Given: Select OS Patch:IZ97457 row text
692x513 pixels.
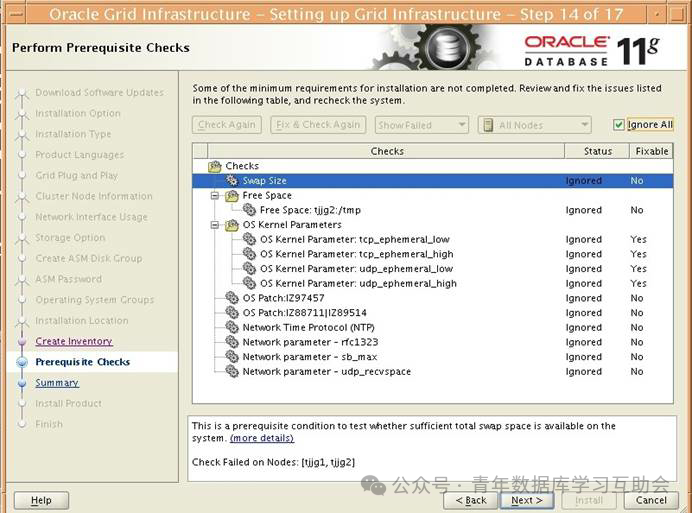Looking at the screenshot, I should coord(283,298).
